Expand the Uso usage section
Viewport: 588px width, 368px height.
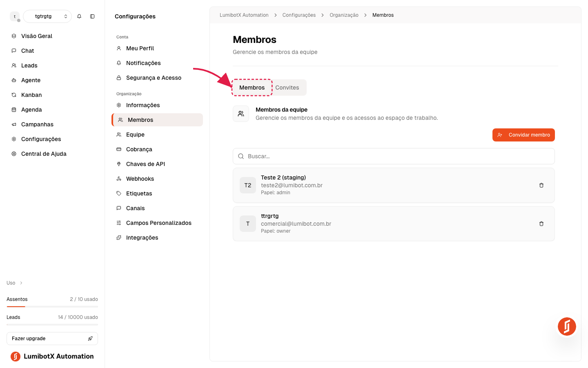[x=15, y=283]
